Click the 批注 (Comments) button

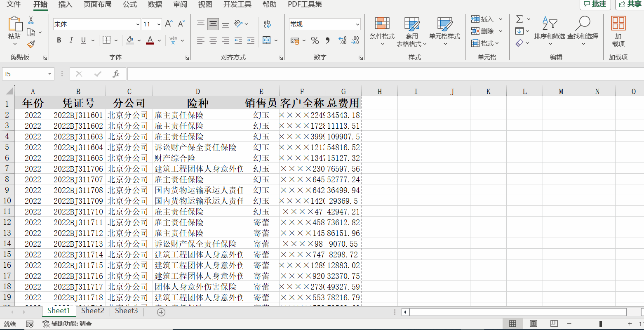[595, 5]
